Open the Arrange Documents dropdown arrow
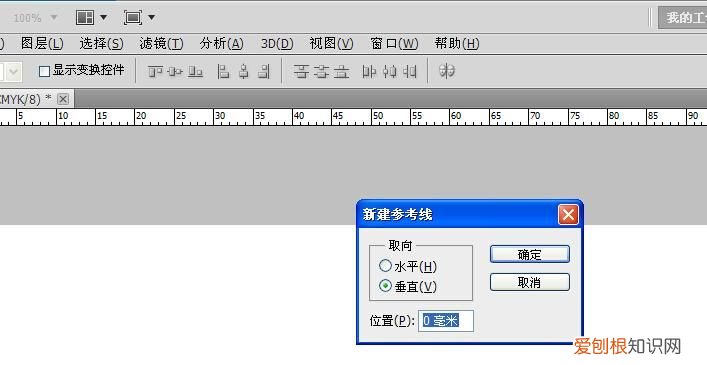Viewport: 707px width, 365px height. tap(103, 18)
